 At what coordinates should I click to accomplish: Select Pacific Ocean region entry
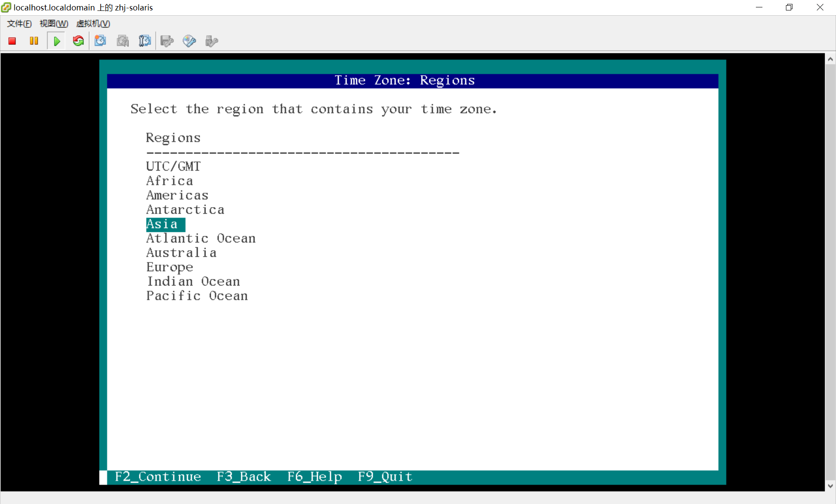(197, 296)
